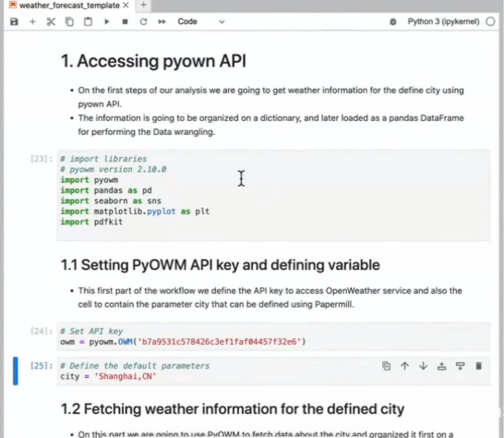Image resolution: width=504 pixels, height=438 pixels.
Task: Click the API key string in pyowm.OWM
Action: pos(219,342)
